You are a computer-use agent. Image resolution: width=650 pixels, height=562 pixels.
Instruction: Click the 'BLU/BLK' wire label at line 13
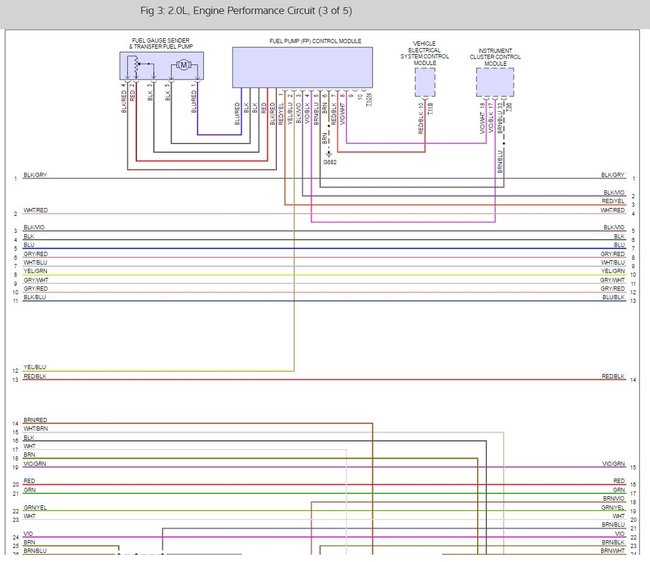point(614,298)
